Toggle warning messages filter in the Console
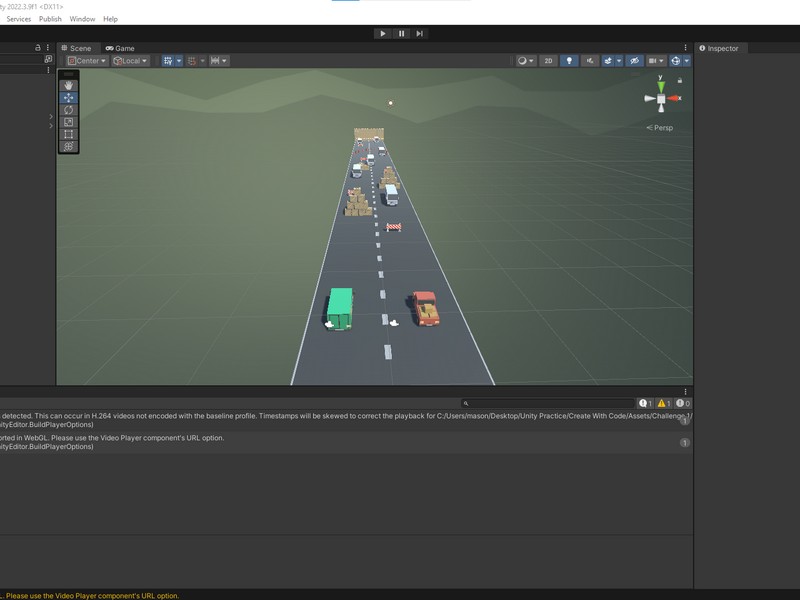Viewport: 800px width, 600px height. point(664,404)
